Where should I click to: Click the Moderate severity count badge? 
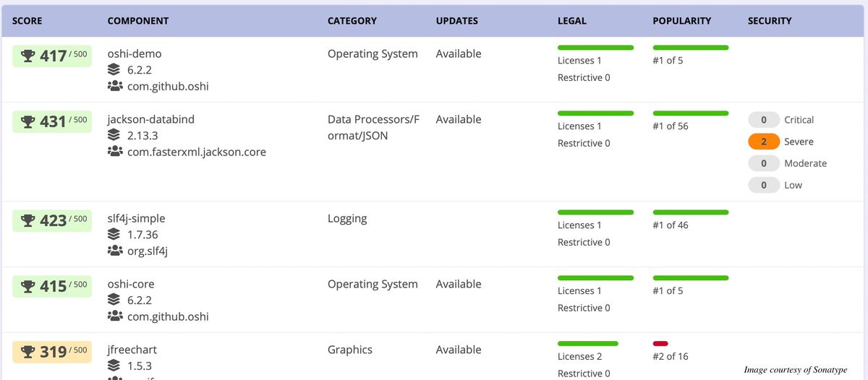(764, 163)
